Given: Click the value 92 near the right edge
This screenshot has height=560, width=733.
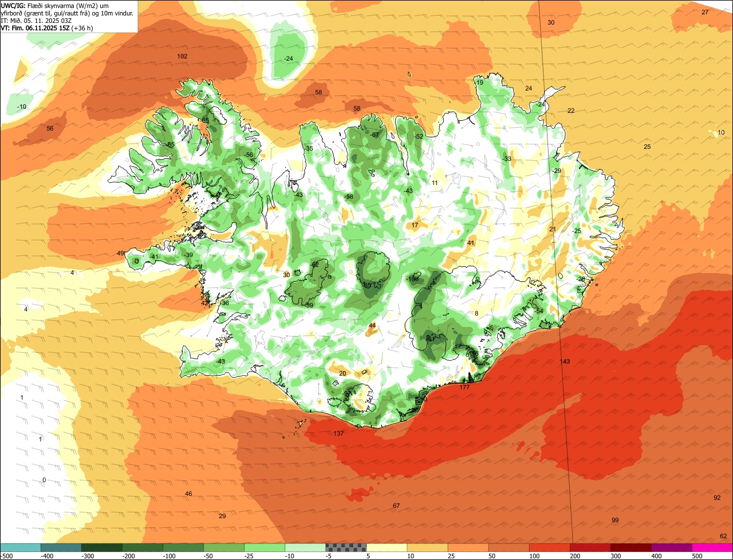Looking at the screenshot, I should [x=717, y=498].
